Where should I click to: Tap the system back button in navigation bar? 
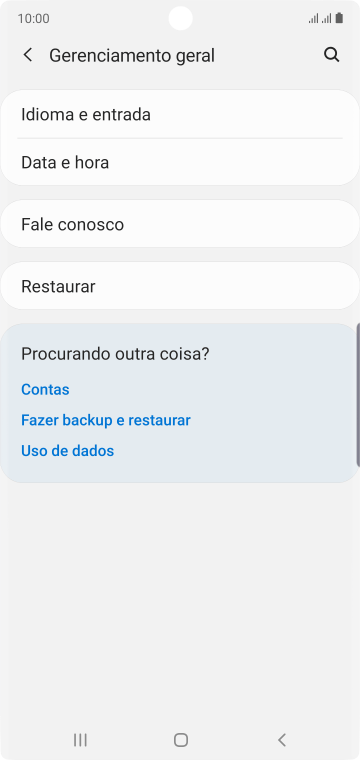coord(282,740)
